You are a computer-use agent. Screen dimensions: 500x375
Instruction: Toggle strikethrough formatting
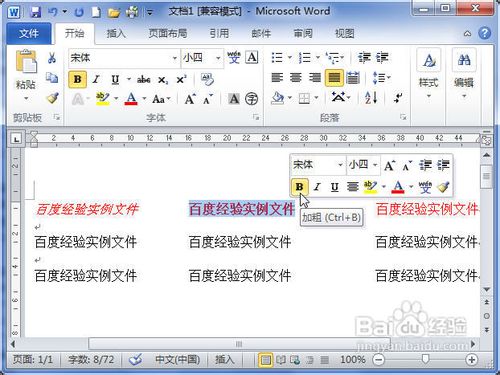click(x=144, y=80)
